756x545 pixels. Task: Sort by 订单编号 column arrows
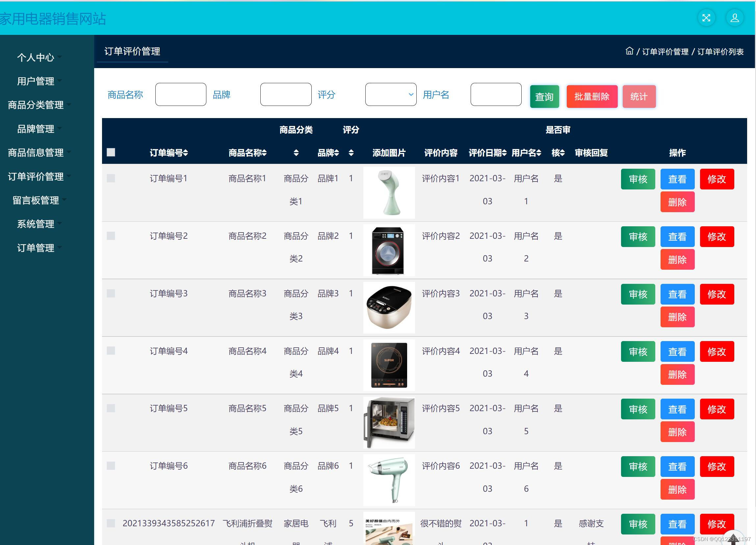click(186, 153)
